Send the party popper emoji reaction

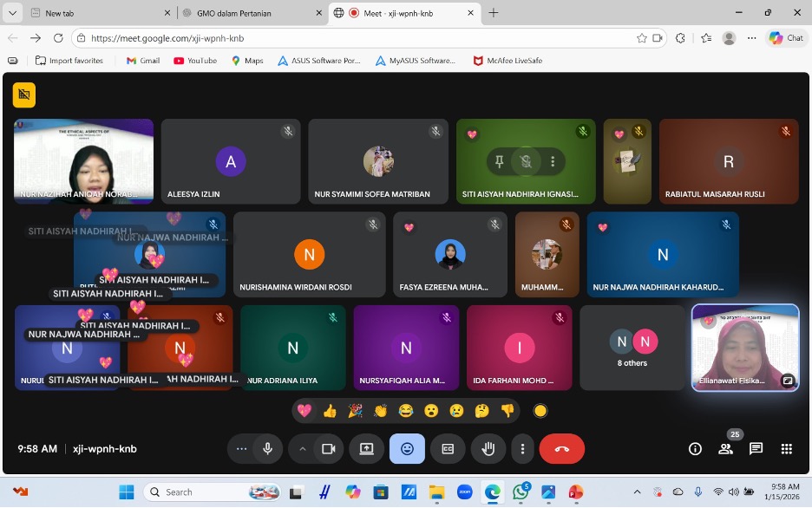[x=355, y=411]
